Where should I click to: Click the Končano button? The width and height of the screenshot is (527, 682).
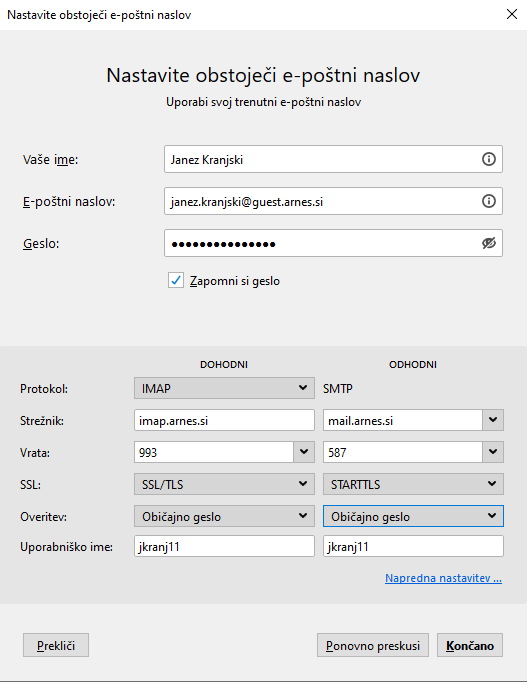[470, 645]
